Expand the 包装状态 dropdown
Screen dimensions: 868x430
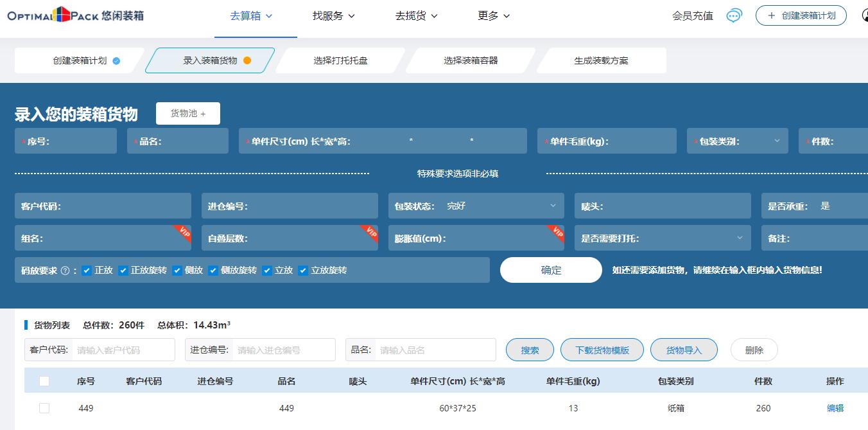553,206
